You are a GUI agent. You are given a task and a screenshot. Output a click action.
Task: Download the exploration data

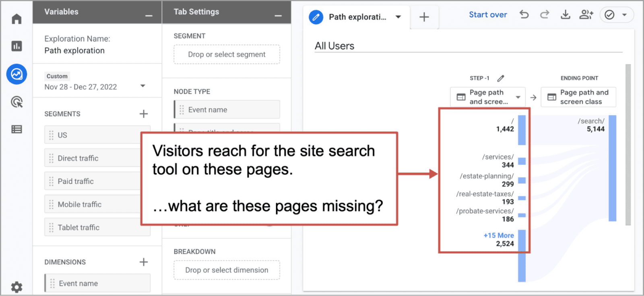[566, 15]
